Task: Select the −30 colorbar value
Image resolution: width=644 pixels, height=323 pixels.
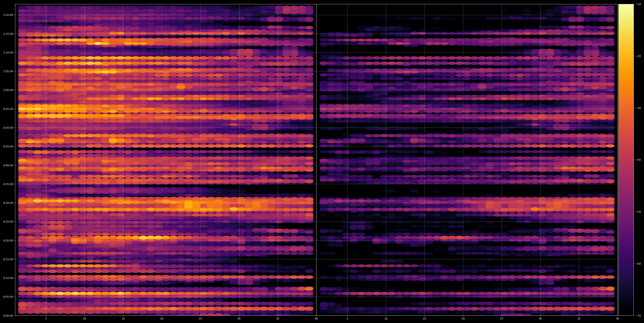Action: [638, 108]
